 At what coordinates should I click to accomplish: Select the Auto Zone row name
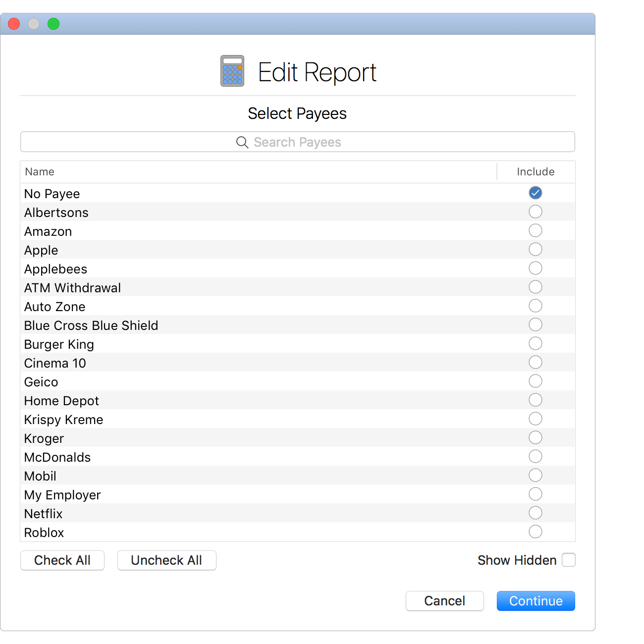(55, 307)
